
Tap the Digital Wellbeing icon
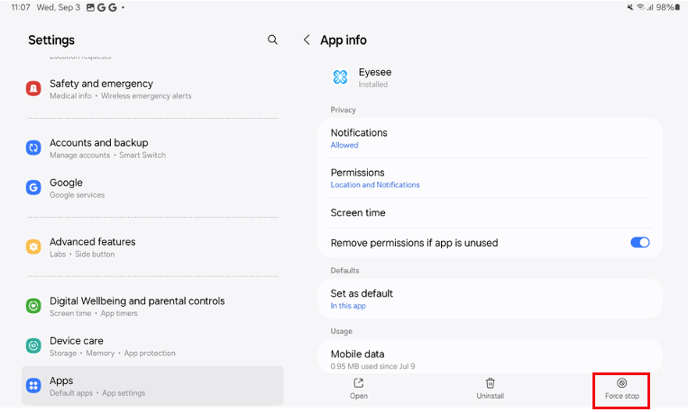pos(33,305)
